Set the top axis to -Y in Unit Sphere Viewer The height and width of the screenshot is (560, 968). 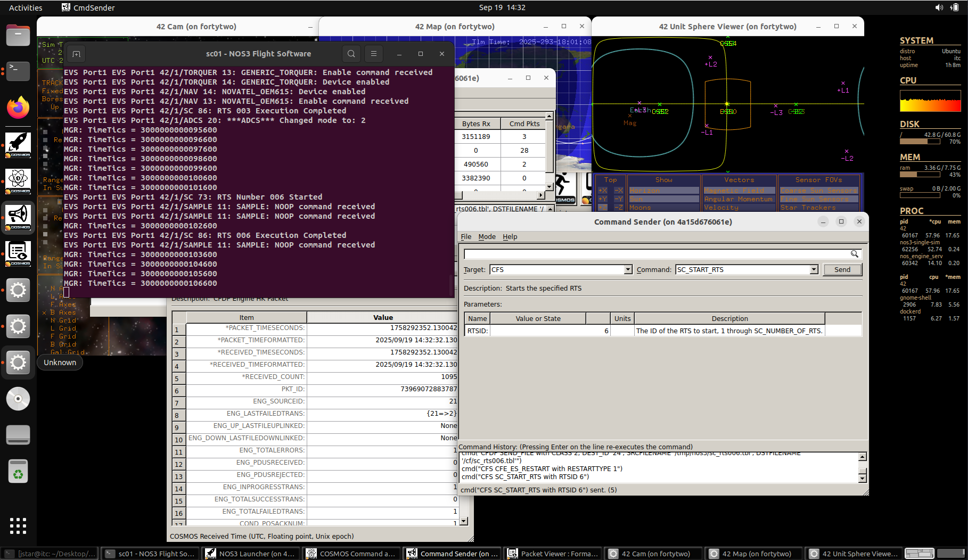[x=619, y=199]
